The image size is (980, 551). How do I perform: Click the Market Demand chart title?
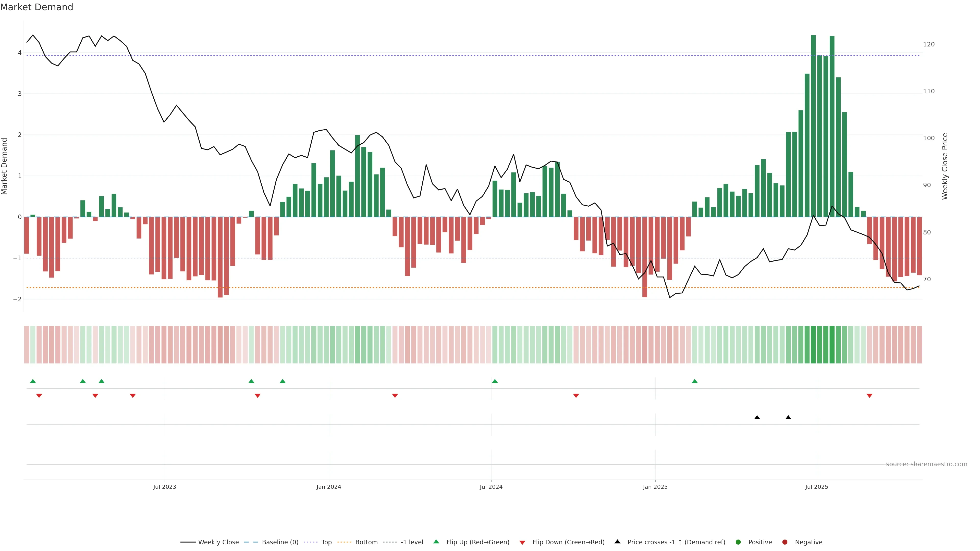click(36, 7)
